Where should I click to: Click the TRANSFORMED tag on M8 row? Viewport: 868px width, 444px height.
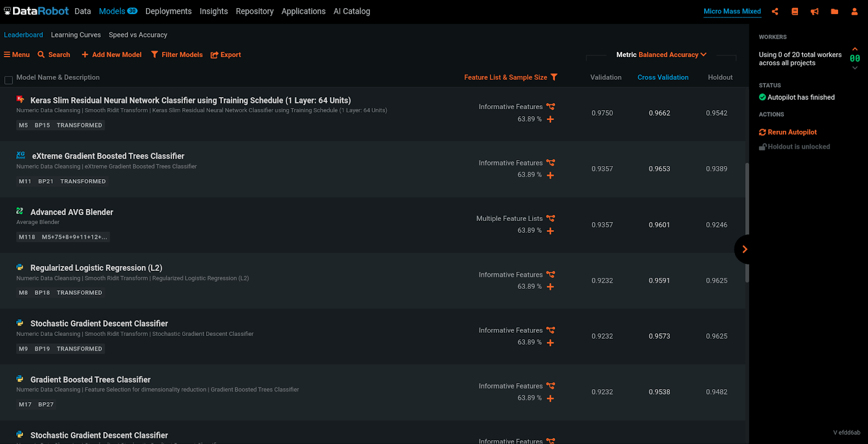(79, 293)
